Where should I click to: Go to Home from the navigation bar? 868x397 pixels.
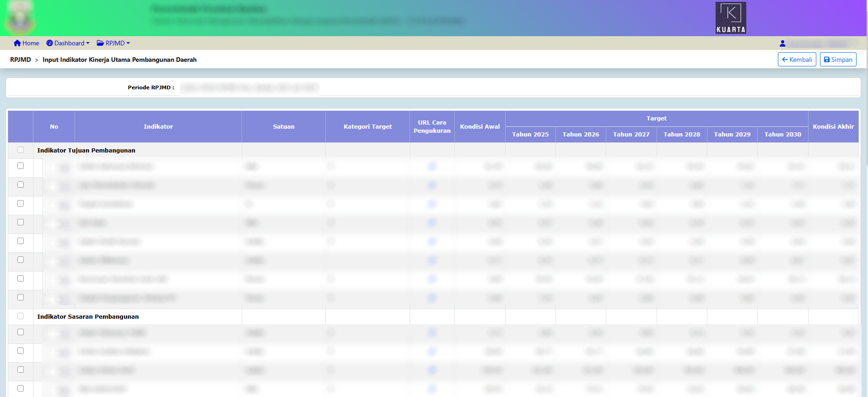[x=30, y=43]
